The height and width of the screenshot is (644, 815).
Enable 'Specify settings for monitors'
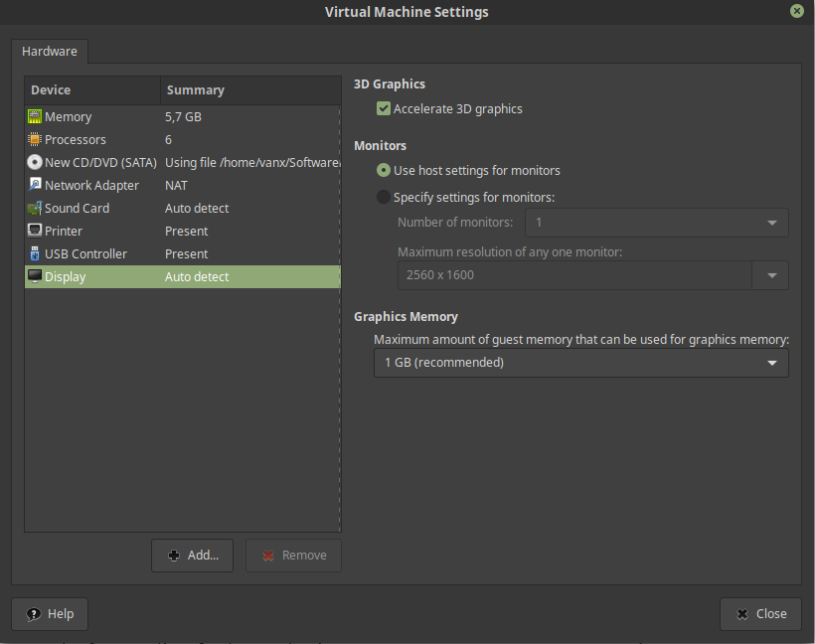[x=383, y=197]
